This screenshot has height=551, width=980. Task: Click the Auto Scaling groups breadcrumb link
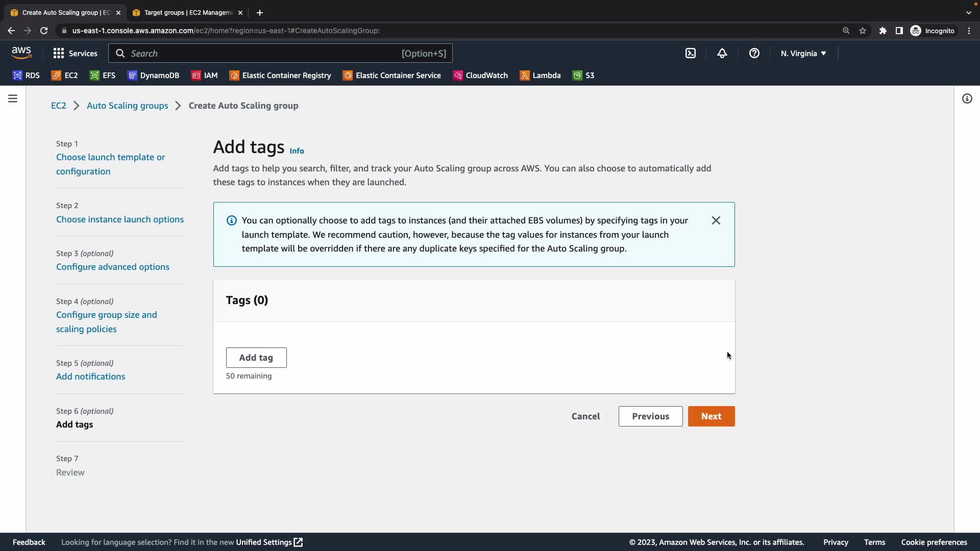tap(127, 106)
